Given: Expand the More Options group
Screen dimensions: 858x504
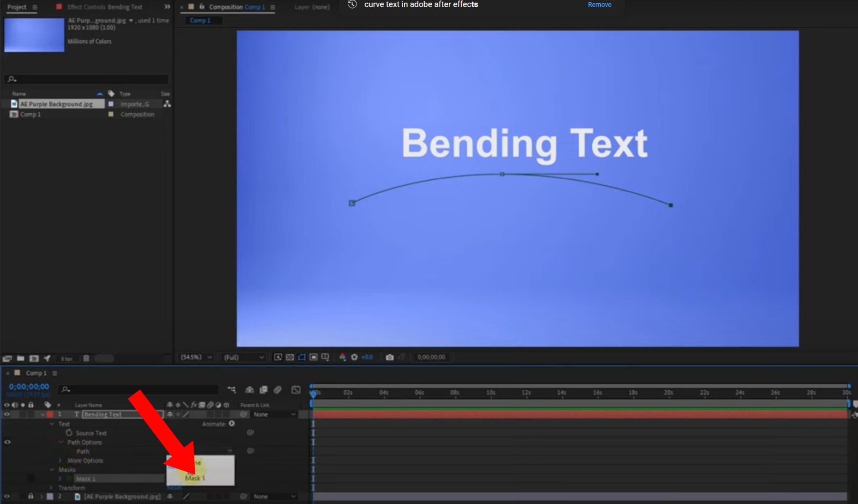Looking at the screenshot, I should point(60,461).
